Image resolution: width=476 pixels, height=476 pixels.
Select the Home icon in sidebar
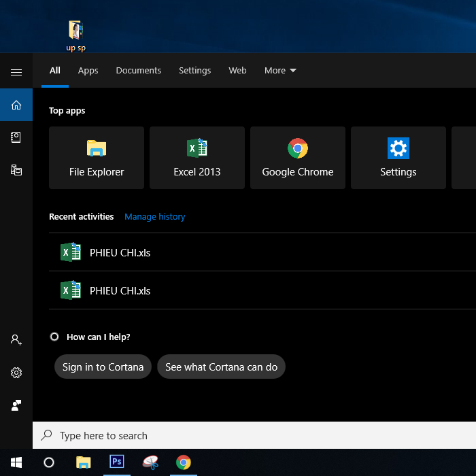point(16,105)
